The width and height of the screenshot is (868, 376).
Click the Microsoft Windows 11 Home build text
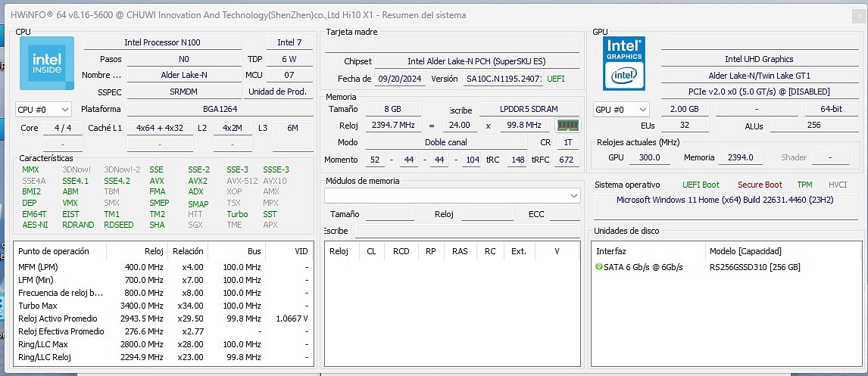click(725, 200)
